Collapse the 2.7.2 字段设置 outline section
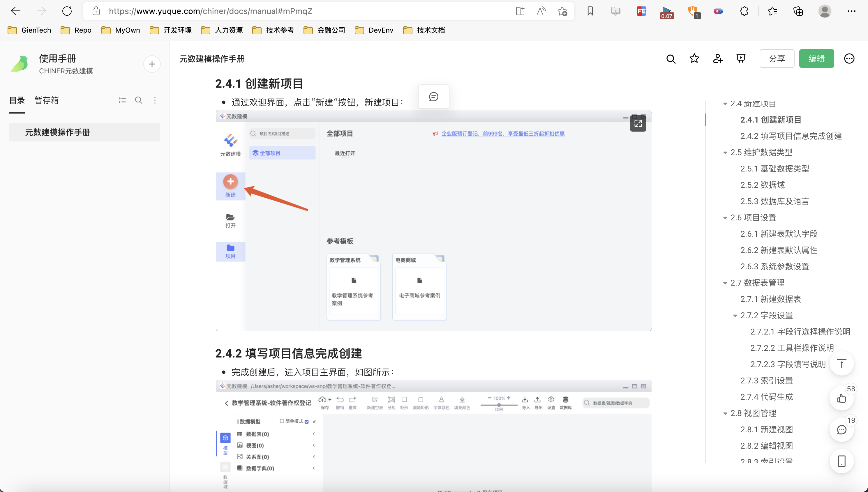The image size is (868, 492). pos(735,316)
